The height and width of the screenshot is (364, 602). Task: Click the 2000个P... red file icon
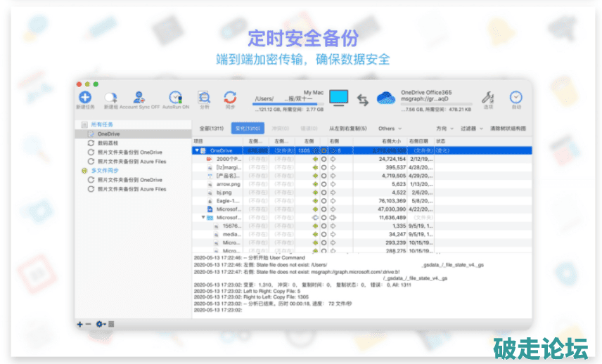point(210,159)
